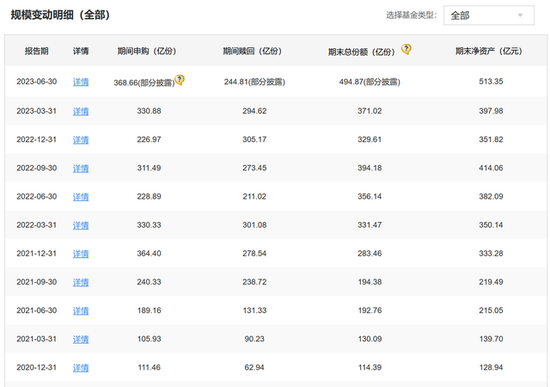
Task: Click net assets value 382.09
Action: [491, 196]
